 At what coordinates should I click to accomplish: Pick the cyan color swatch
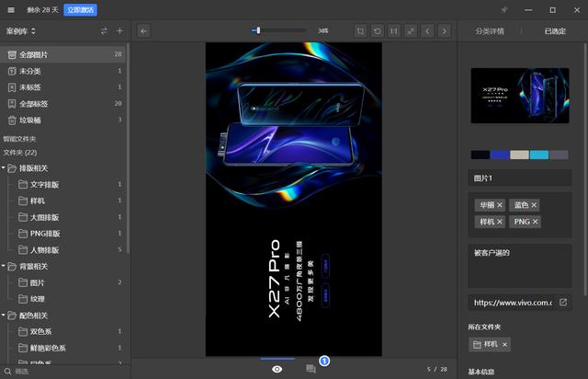[x=539, y=155]
